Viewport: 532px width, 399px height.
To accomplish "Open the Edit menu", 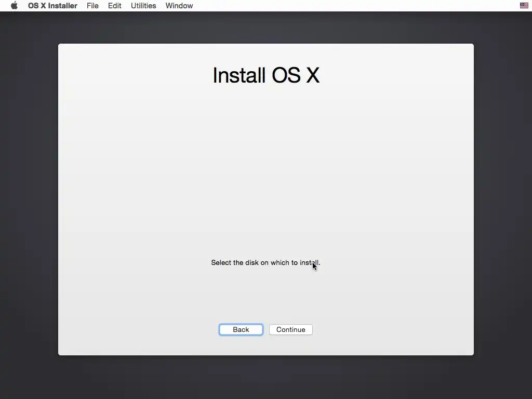I will tap(115, 6).
